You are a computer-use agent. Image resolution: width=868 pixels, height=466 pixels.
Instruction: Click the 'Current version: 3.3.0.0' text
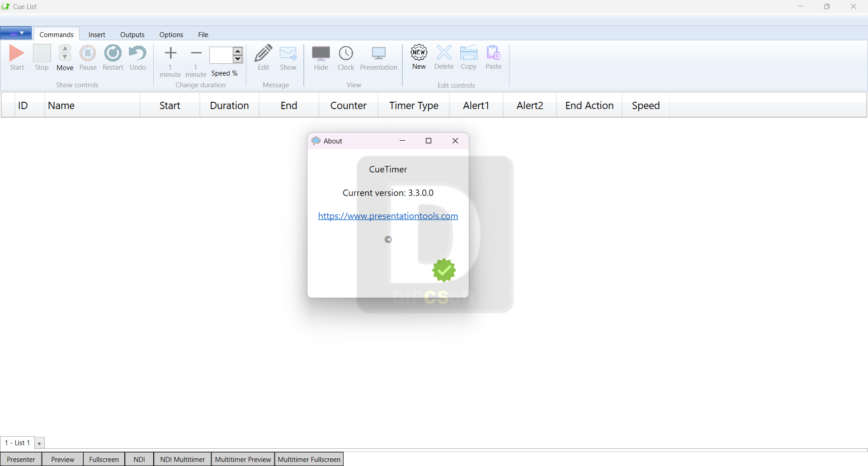388,193
